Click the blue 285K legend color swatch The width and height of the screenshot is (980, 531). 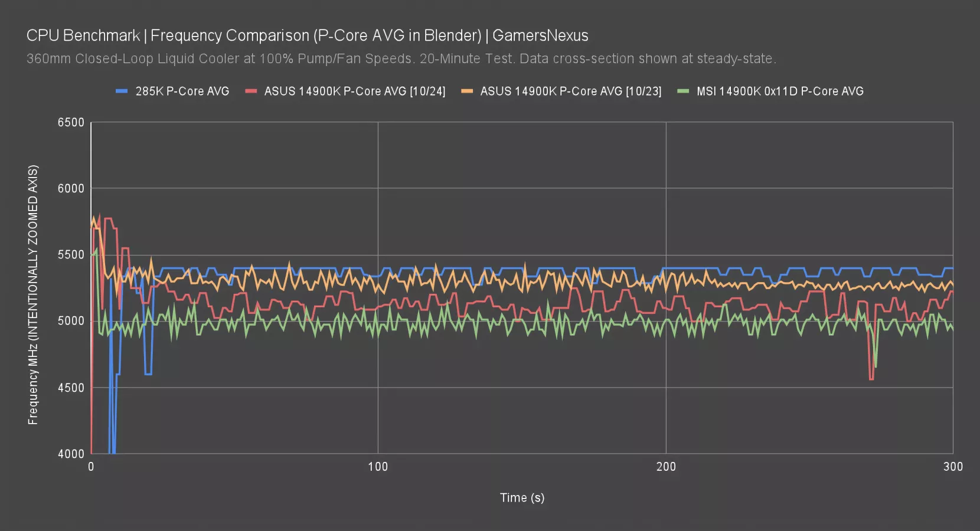tap(122, 91)
